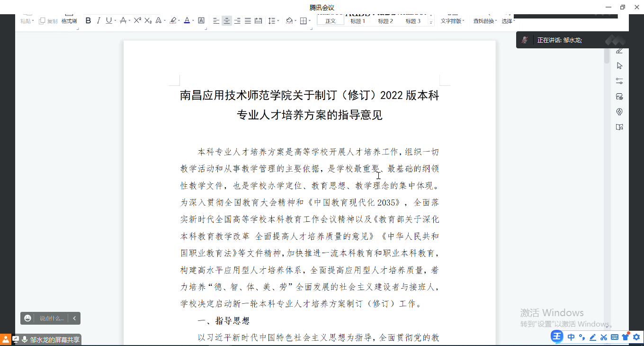Click the subscript X₂ icon
Screen dimensions: 644x346
(x=148, y=20)
